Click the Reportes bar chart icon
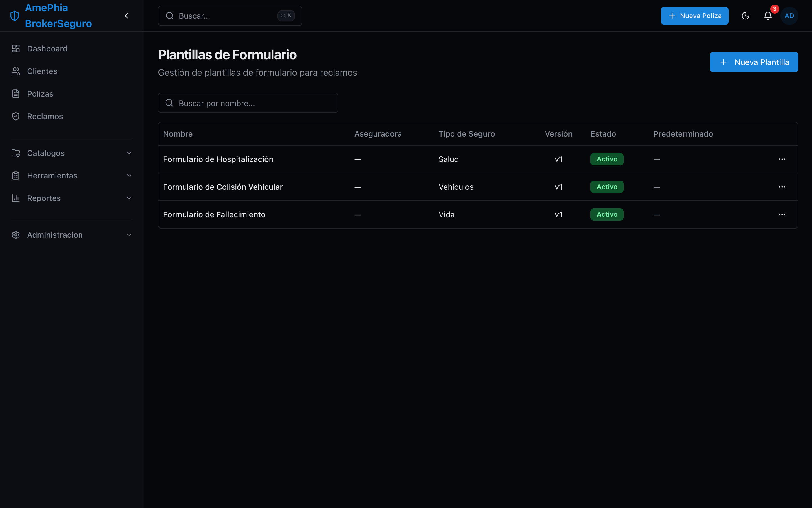812x508 pixels. click(16, 198)
